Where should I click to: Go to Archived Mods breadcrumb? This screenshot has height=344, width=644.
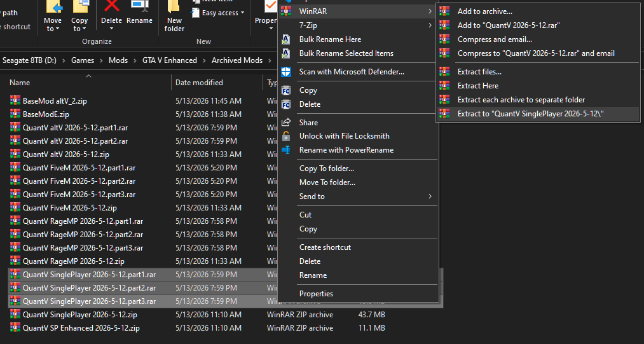[x=237, y=60]
